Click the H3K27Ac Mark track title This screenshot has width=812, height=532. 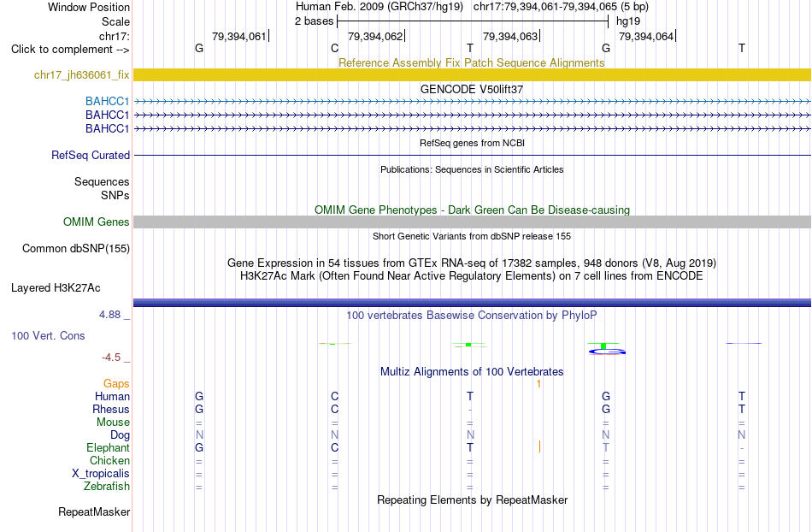coord(471,275)
